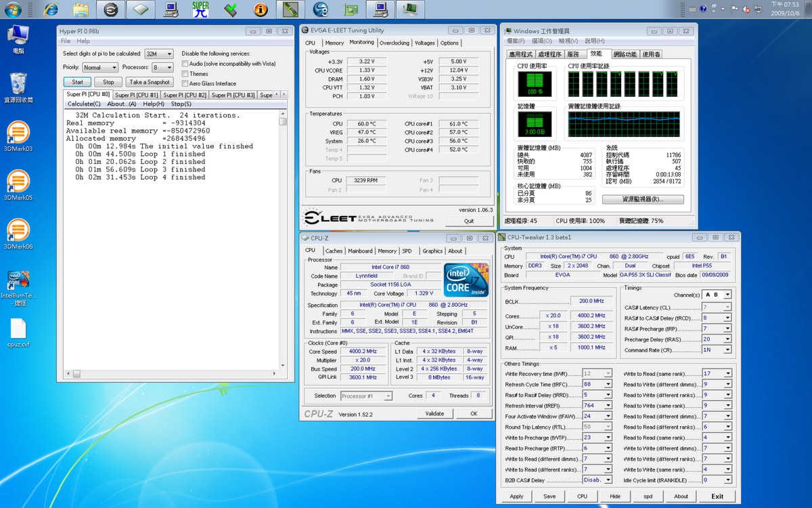Screen dimensions: 812x508
Task: Open the Windows Start menu orb
Action: click(x=12, y=9)
